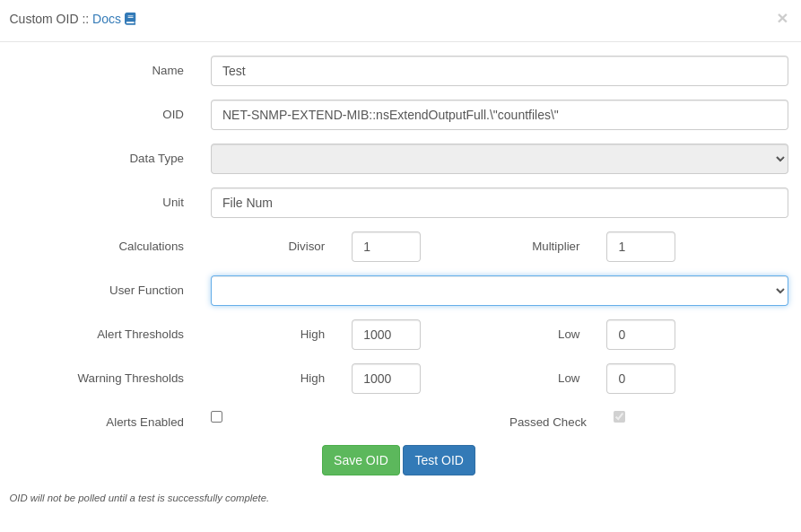This screenshot has width=801, height=532.
Task: Edit the Warning Thresholds Low value
Action: coord(640,379)
